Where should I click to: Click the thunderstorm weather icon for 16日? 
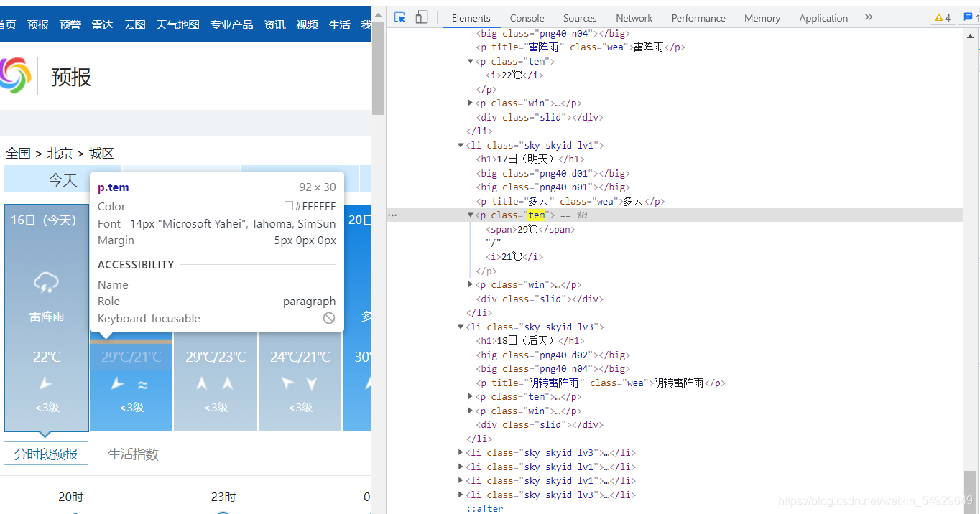coord(47,284)
